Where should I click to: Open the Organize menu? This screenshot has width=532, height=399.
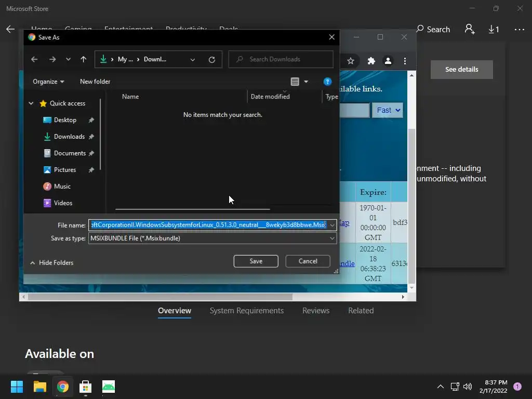pos(48,82)
